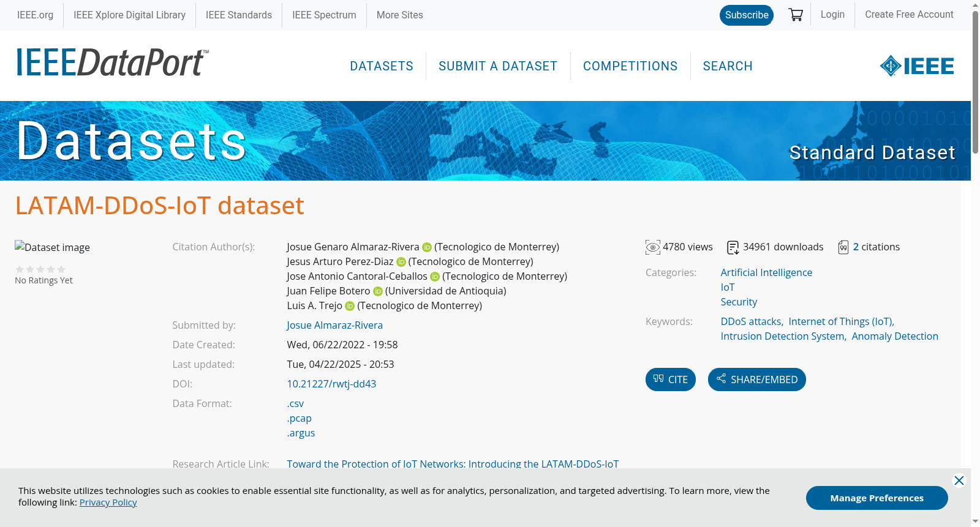The image size is (980, 527).
Task: Click the views eye icon
Action: 653,247
